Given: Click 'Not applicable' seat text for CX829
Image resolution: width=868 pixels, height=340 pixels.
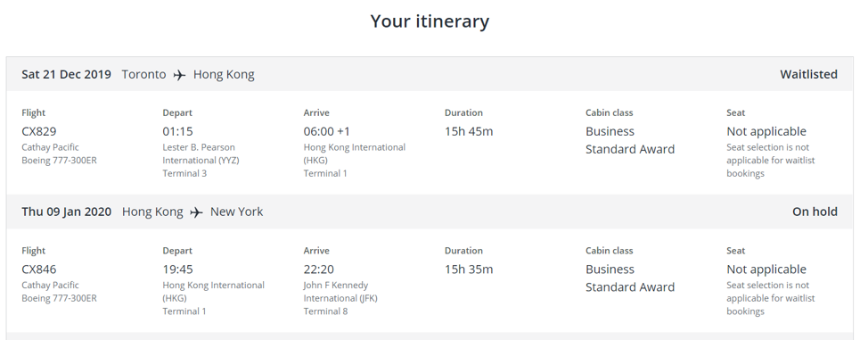Looking at the screenshot, I should [x=766, y=131].
